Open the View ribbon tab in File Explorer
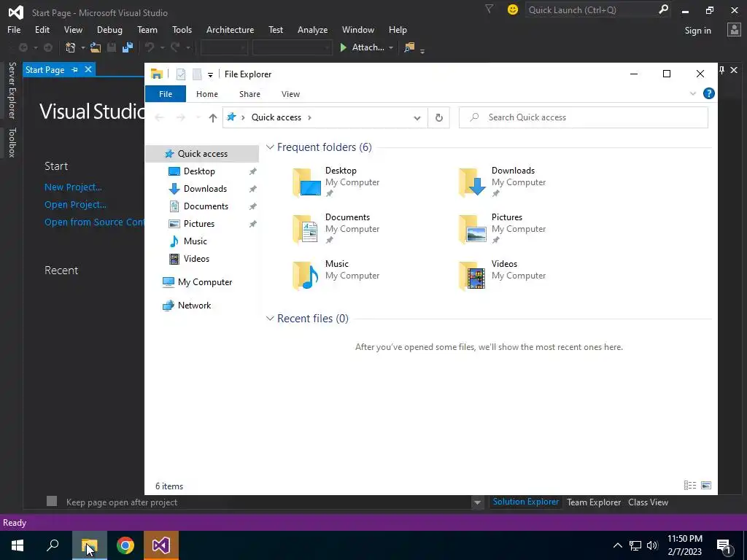 290,94
